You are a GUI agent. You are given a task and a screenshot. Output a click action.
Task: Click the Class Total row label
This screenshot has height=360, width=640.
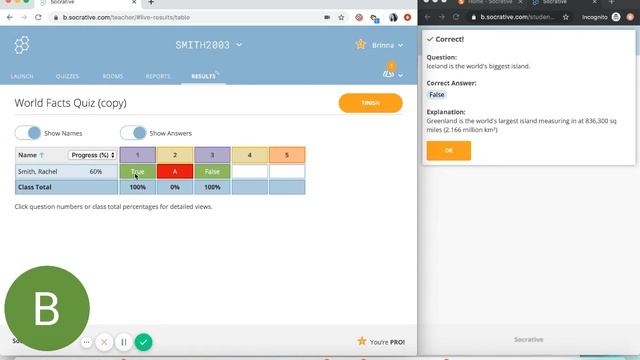35,187
